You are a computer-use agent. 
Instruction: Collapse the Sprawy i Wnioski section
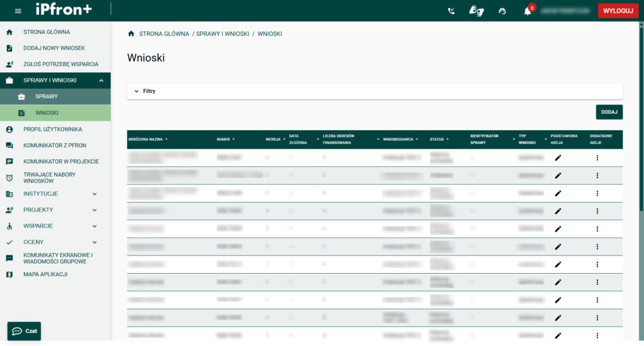(101, 81)
